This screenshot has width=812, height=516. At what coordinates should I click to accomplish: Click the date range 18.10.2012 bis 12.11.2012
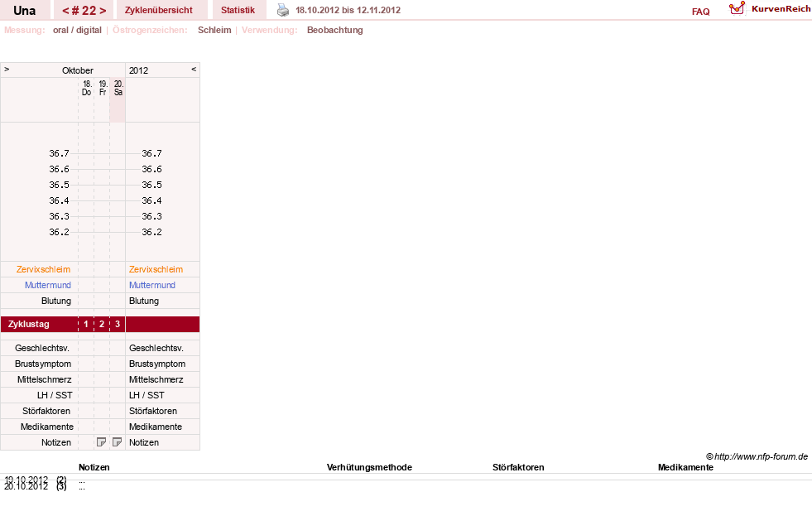[x=348, y=10]
